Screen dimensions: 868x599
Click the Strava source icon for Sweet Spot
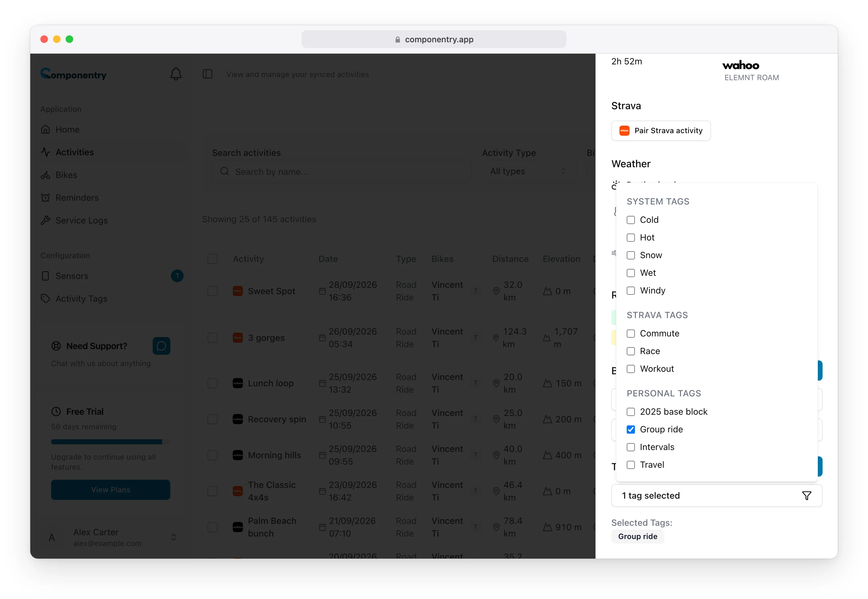238,291
